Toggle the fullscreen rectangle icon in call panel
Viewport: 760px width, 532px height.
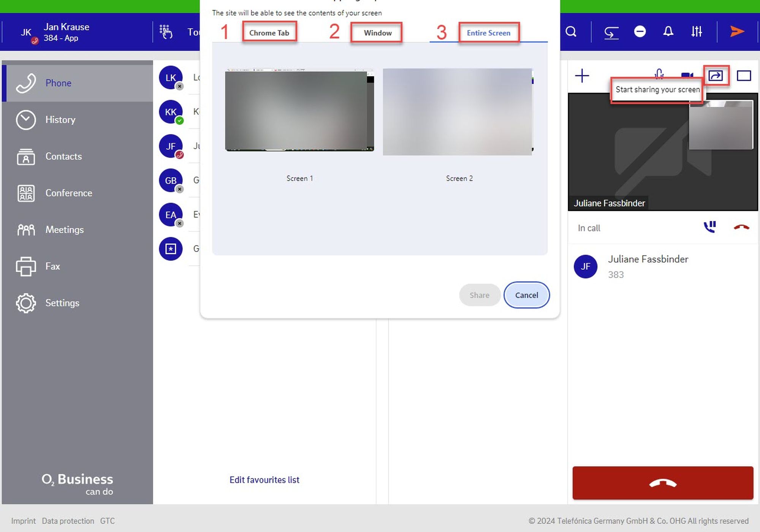click(x=744, y=76)
